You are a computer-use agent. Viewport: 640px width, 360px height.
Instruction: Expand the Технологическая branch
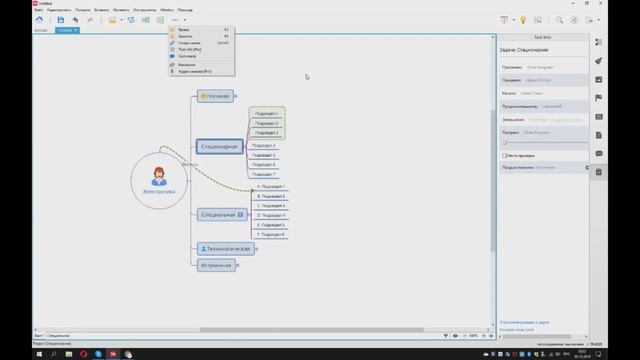[256, 249]
